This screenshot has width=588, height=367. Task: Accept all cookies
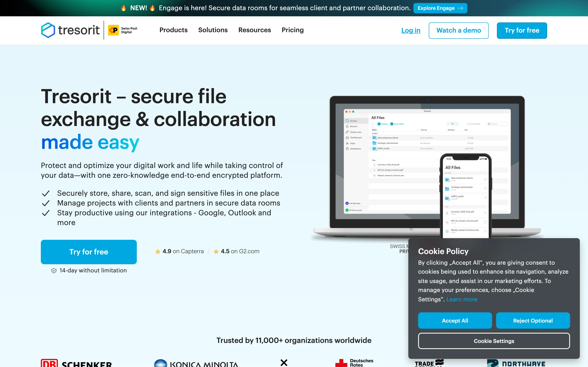pyautogui.click(x=455, y=320)
